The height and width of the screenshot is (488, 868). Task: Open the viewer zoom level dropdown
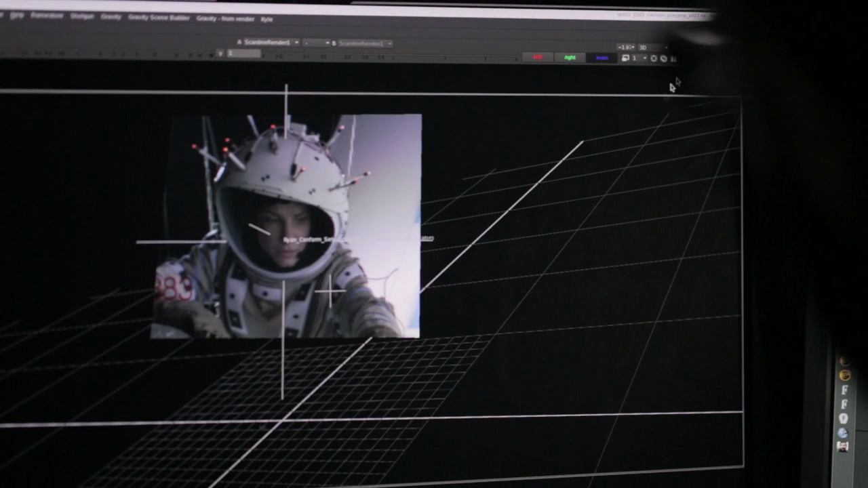(625, 47)
